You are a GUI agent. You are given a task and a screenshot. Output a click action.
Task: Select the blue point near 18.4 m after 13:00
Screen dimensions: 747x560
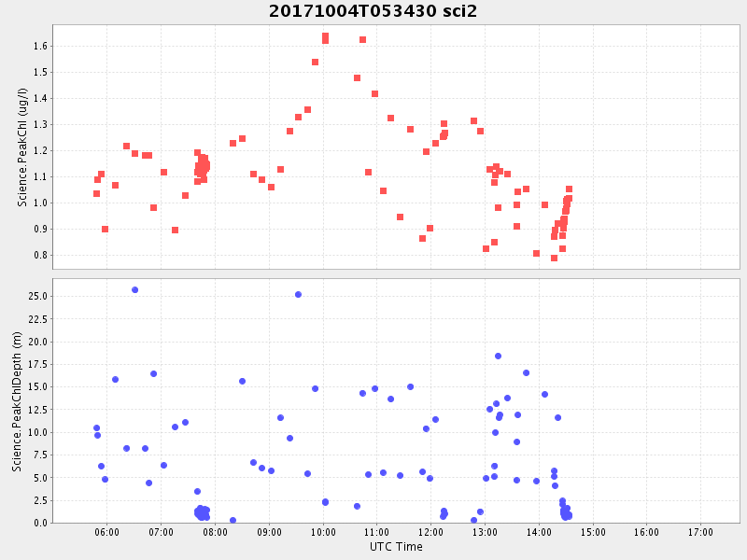coord(498,356)
